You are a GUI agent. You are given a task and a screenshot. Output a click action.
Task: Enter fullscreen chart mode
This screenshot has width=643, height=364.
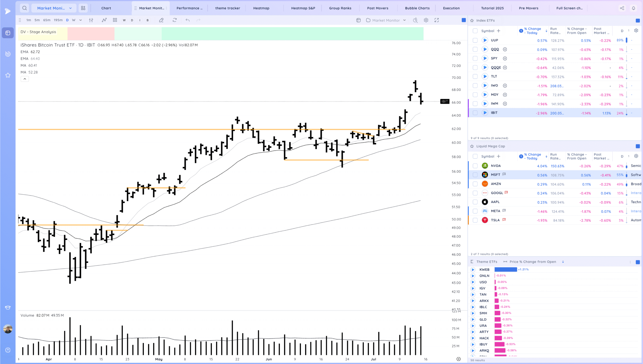tap(437, 20)
